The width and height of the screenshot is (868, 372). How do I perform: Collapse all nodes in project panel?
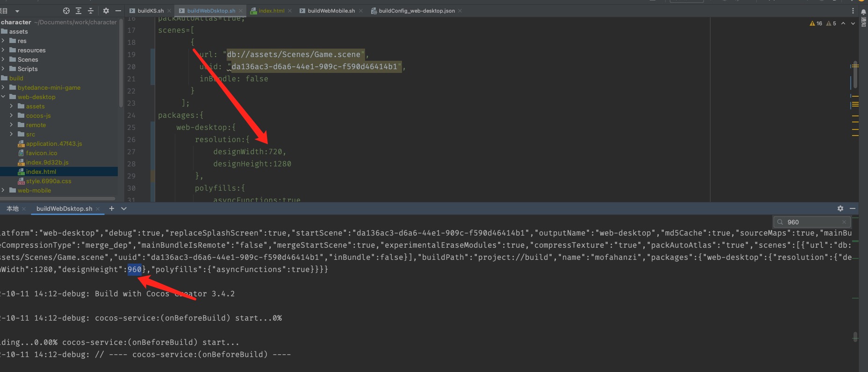91,11
